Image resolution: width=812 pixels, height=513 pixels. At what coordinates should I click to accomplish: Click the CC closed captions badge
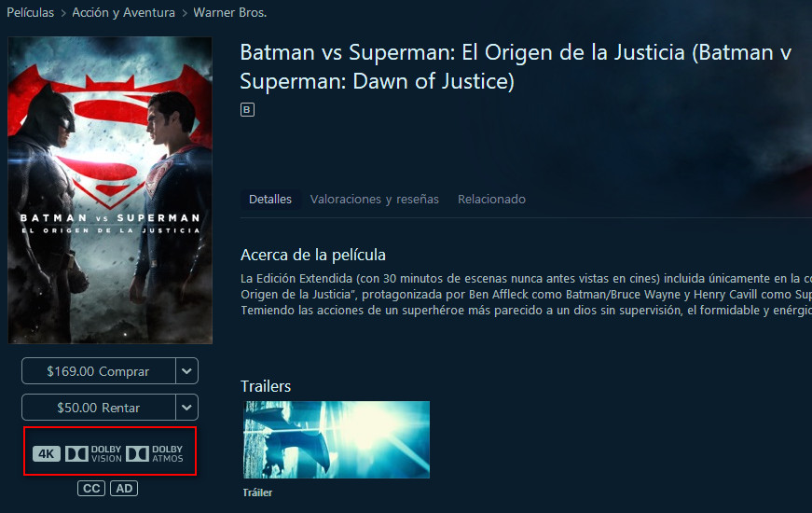click(91, 489)
